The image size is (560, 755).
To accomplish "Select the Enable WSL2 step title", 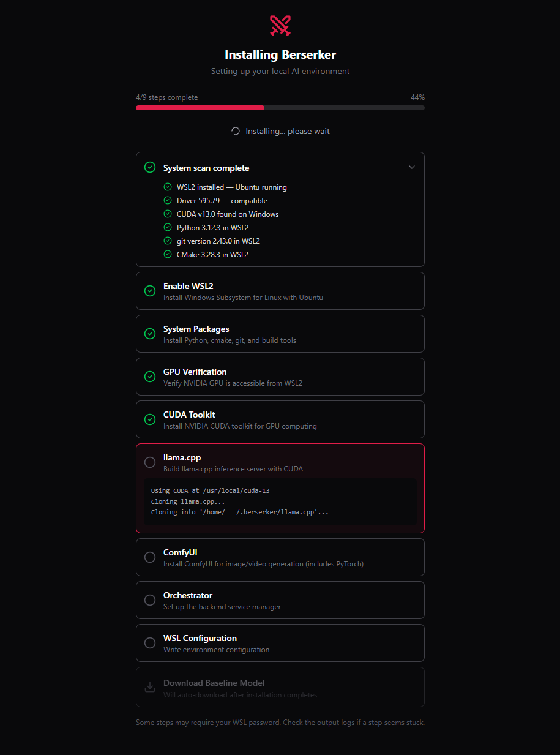I will 188,286.
